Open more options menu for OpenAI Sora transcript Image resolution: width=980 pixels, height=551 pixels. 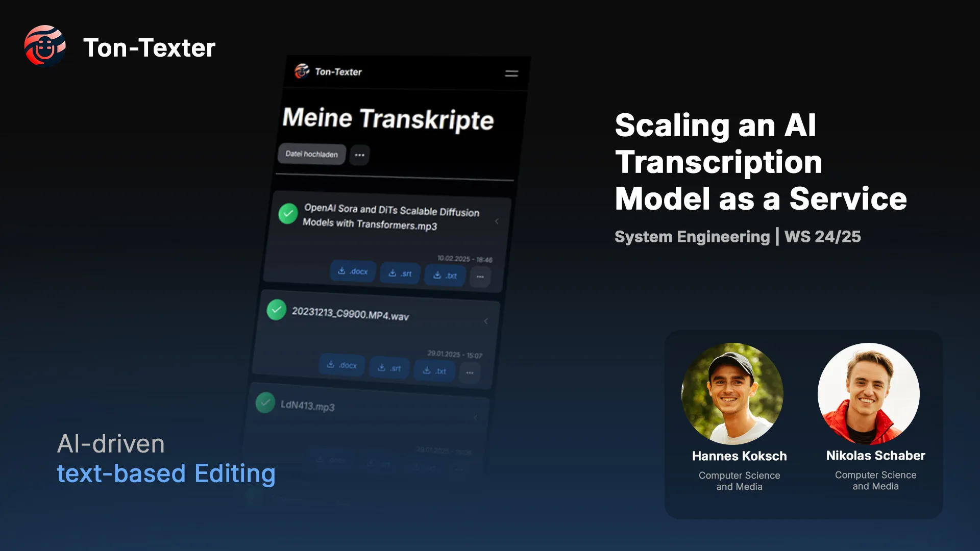(x=480, y=277)
